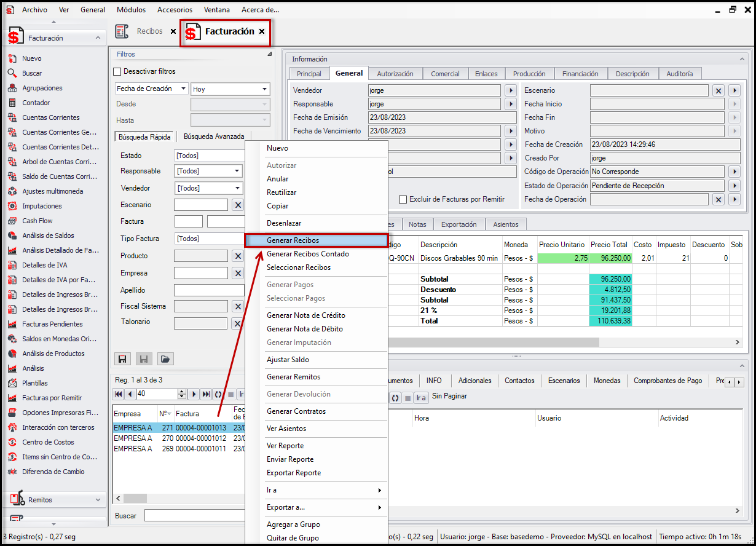Open the Módulos menu
The width and height of the screenshot is (756, 546).
click(131, 10)
